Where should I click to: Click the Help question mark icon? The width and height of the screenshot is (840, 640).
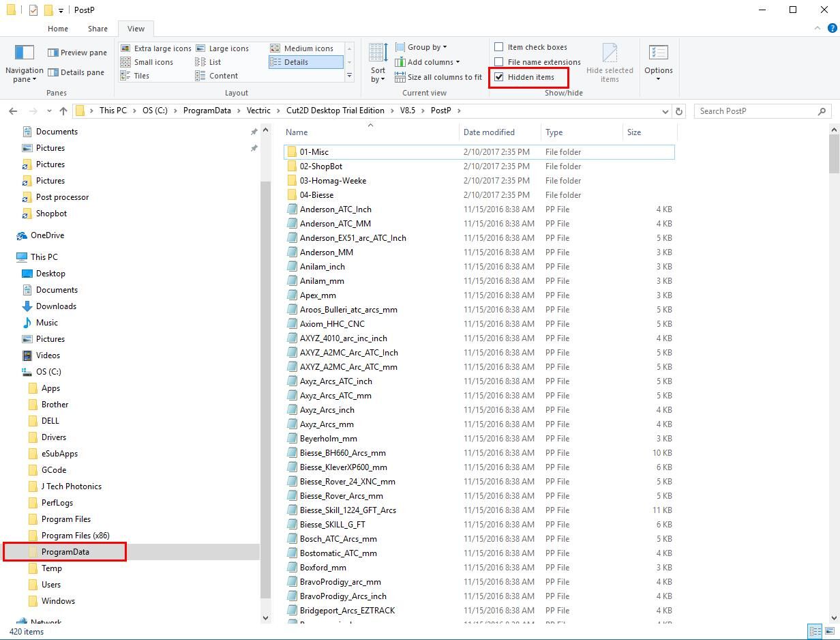832,29
